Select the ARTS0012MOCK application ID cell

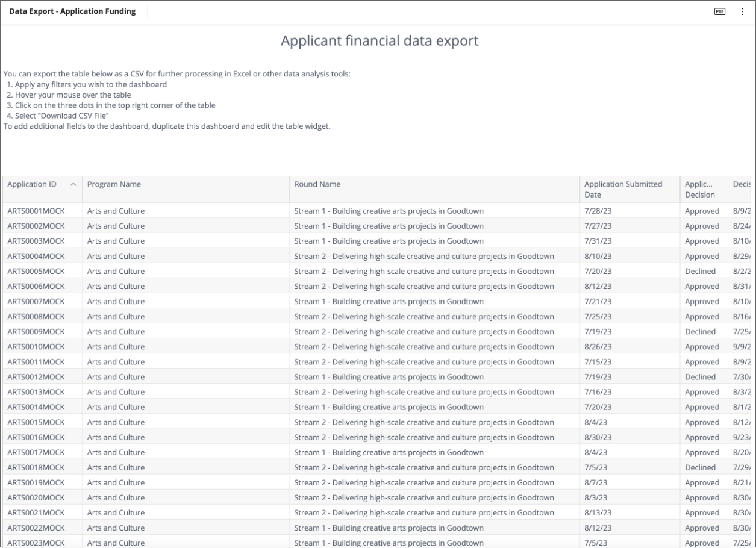(42, 377)
